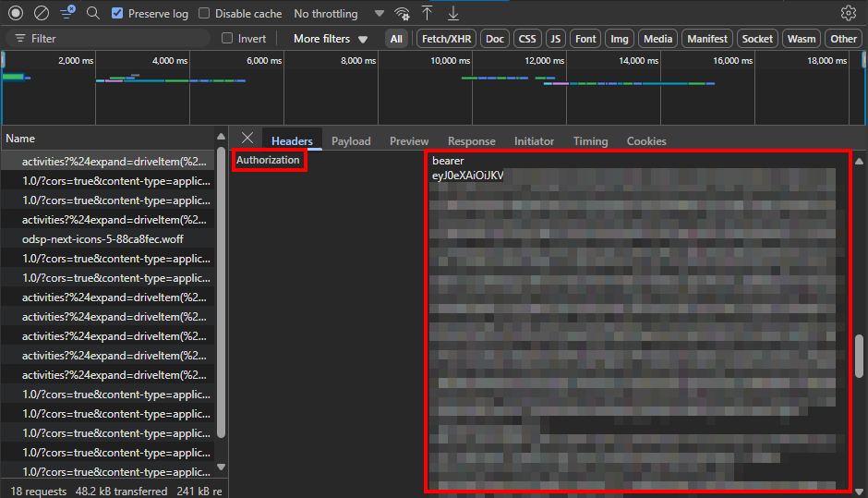Image resolution: width=868 pixels, height=498 pixels.
Task: Click the 18 requests status text
Action: coord(38,492)
